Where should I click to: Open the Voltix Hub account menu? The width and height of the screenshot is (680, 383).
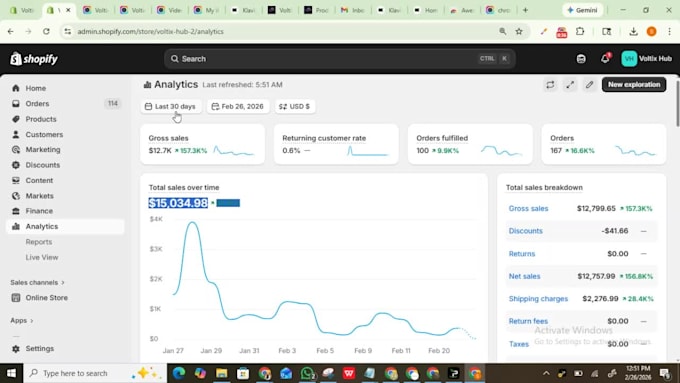[x=646, y=59]
